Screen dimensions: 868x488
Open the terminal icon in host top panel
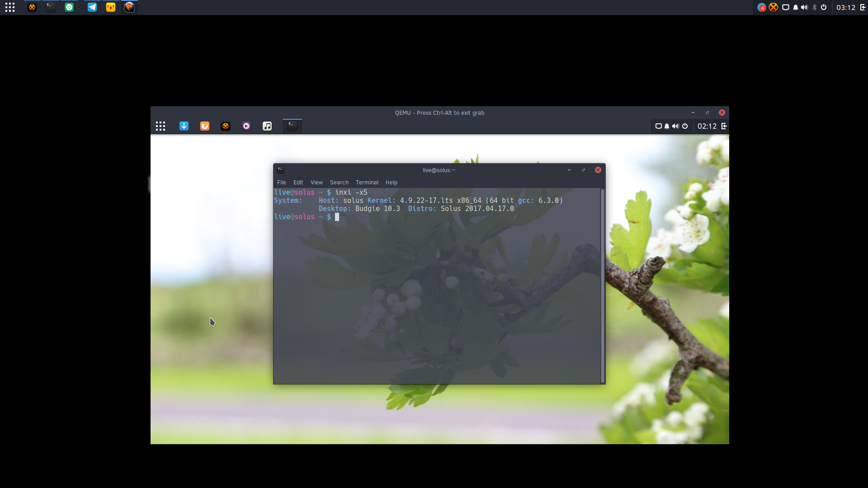pyautogui.click(x=51, y=7)
